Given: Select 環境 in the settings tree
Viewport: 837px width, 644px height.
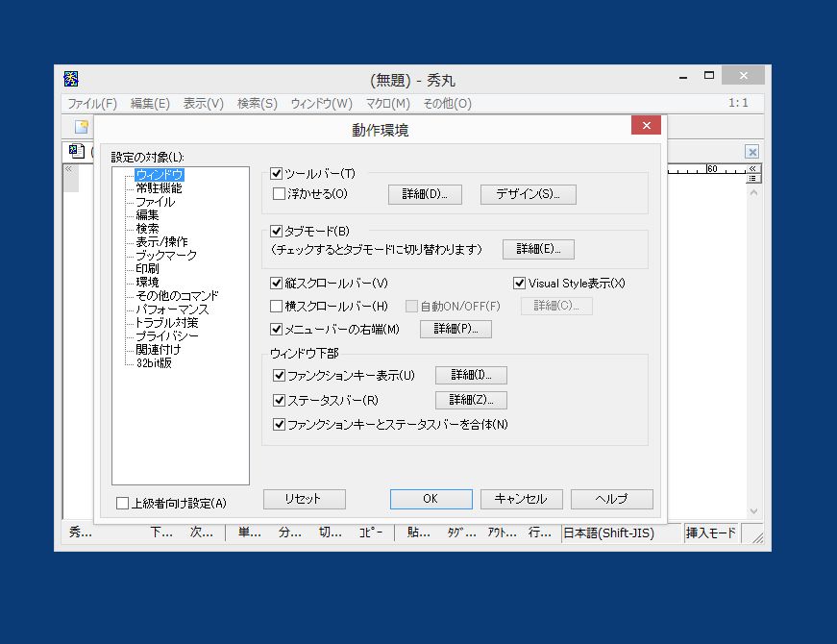Looking at the screenshot, I should 147,282.
